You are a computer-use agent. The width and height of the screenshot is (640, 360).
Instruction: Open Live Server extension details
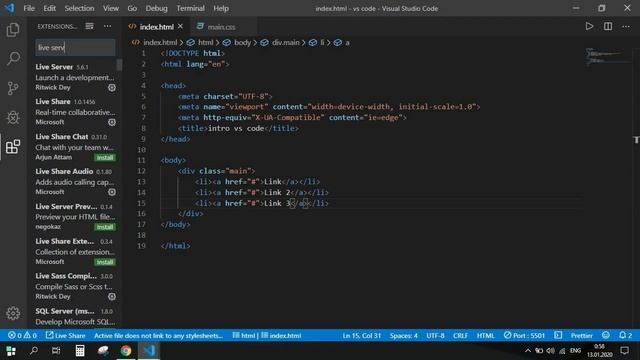tap(75, 77)
